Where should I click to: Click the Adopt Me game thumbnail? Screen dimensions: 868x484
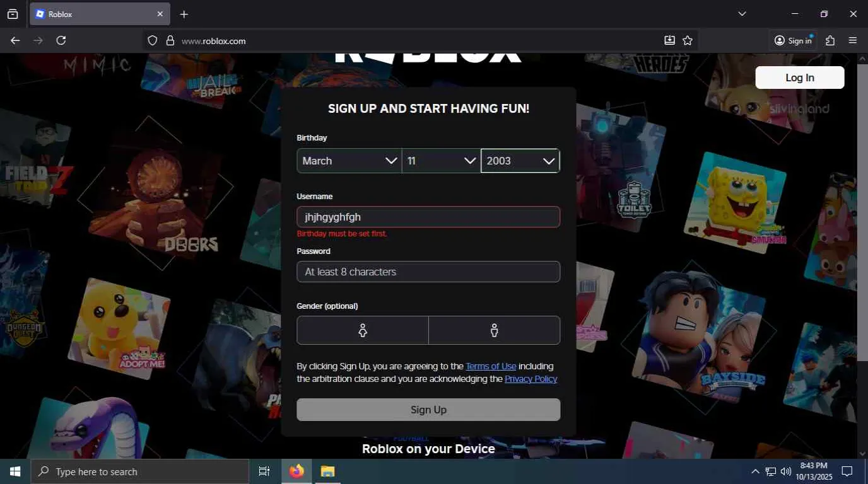coord(120,328)
